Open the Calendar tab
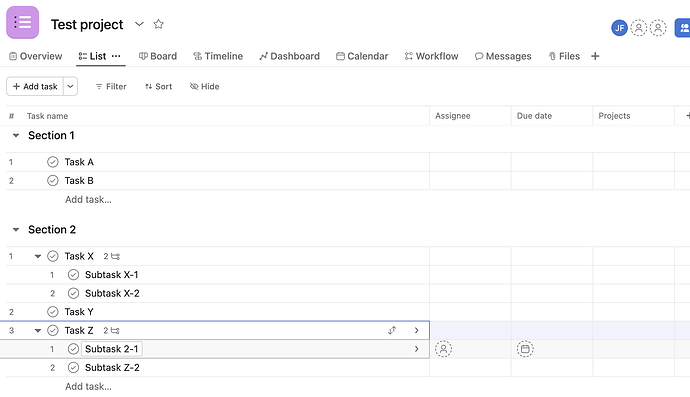Image resolution: width=690 pixels, height=397 pixels. click(362, 56)
